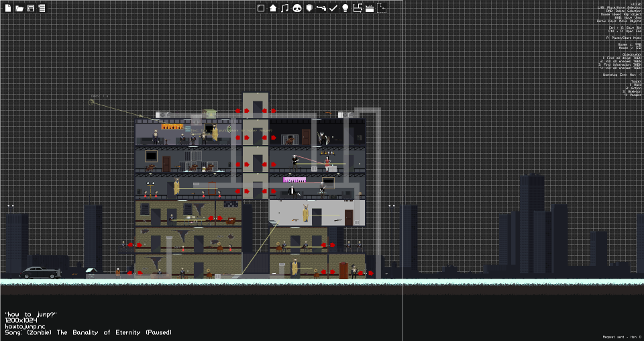Select the clapperboard cutscene tool

click(x=370, y=8)
